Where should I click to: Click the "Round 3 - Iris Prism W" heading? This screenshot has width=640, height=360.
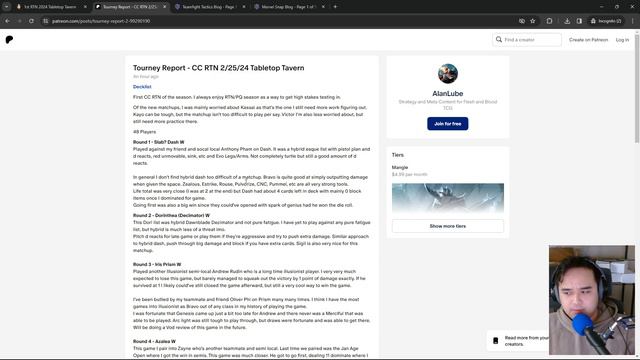(157, 264)
